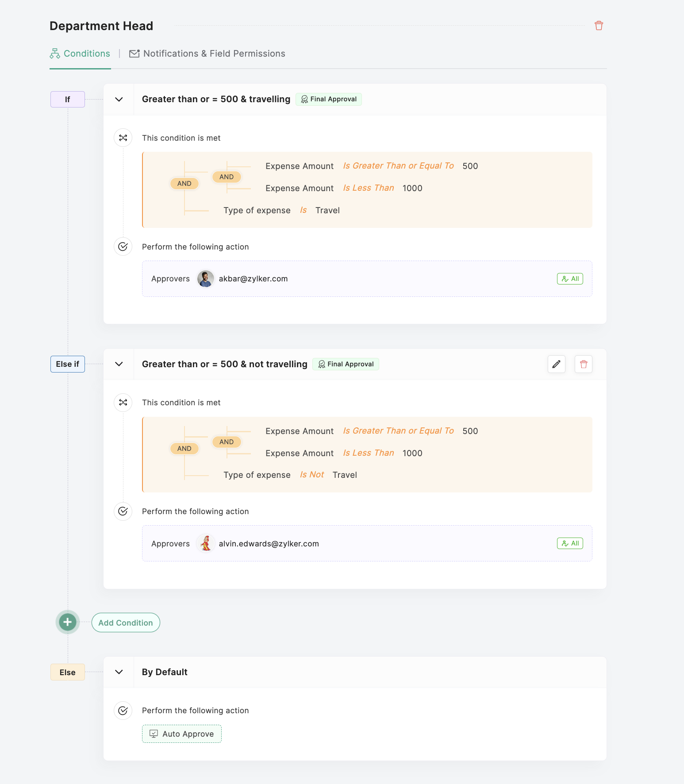Screen dimensions: 684x784
Task: Click akbar@zylker.com approver avatar
Action: click(x=205, y=279)
